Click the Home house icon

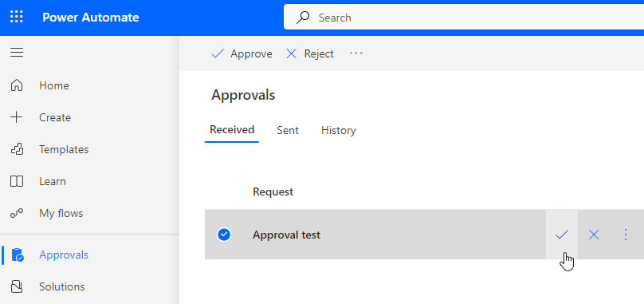(17, 85)
